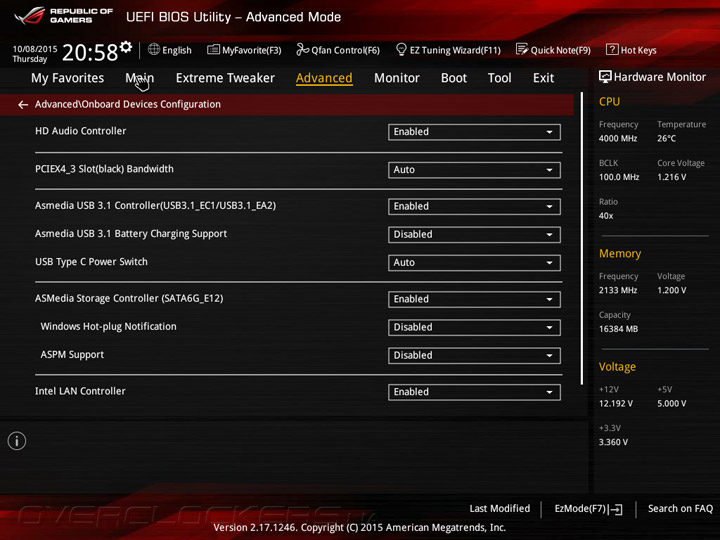
Task: Click English language label
Action: tap(177, 50)
